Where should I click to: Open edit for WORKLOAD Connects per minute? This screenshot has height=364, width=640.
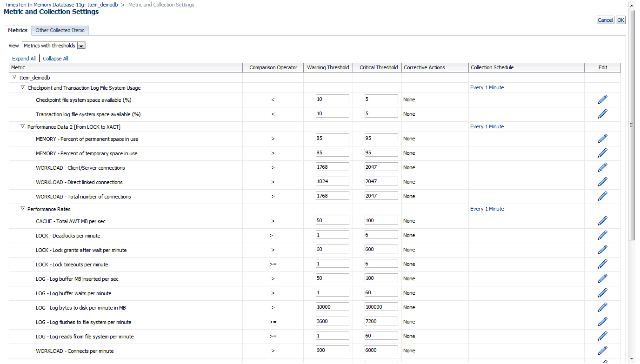(x=602, y=351)
